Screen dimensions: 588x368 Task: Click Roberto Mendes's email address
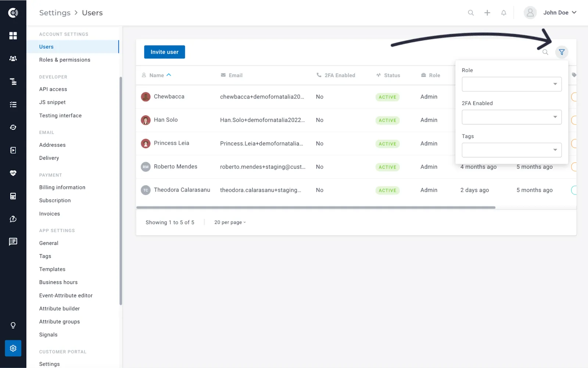coord(263,167)
